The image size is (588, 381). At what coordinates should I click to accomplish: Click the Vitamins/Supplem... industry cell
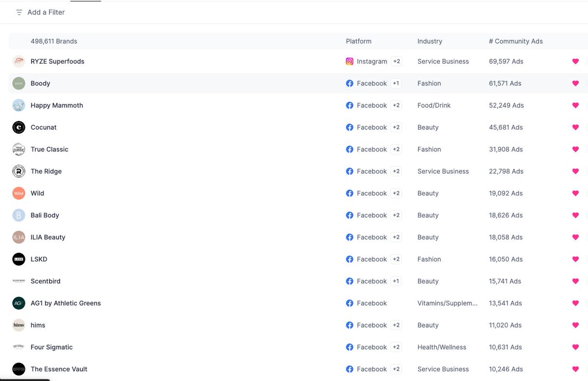point(447,303)
